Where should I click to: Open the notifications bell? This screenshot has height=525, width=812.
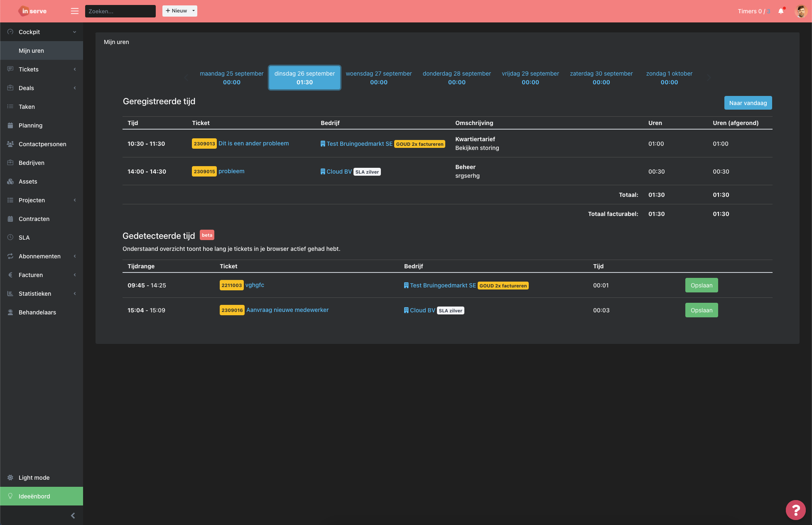tap(781, 11)
